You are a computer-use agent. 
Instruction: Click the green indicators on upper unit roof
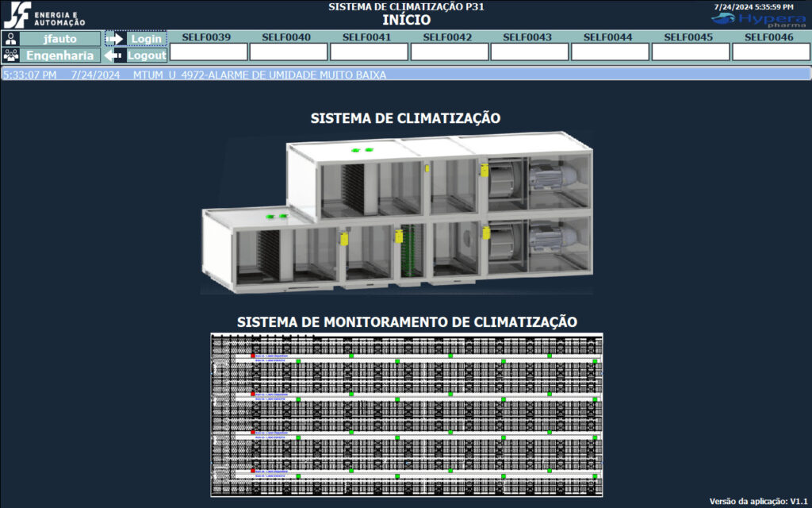tap(362, 150)
